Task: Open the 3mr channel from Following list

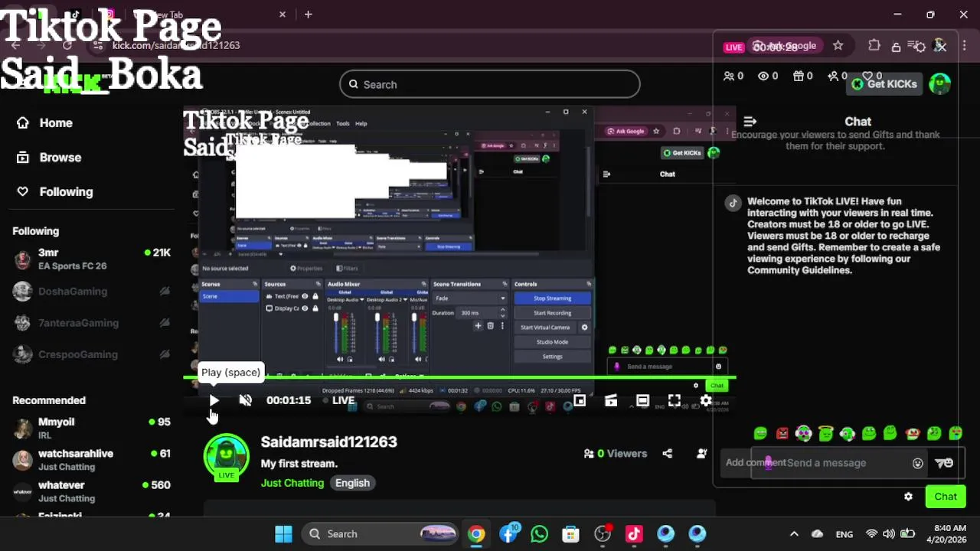Action: pyautogui.click(x=92, y=259)
